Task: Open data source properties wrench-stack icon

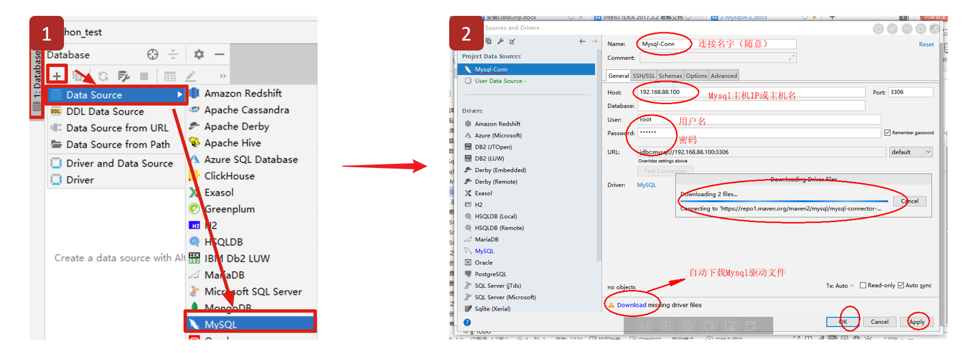Action: tap(123, 76)
